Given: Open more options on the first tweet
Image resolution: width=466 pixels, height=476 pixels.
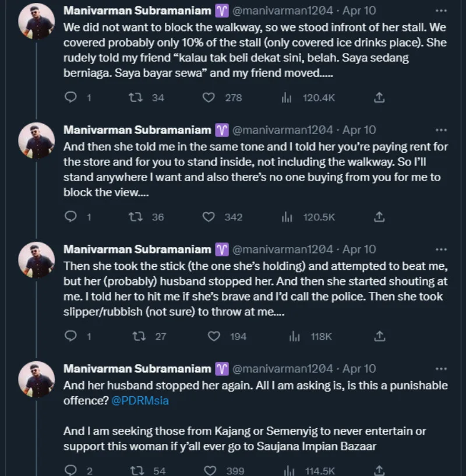Looking at the screenshot, I should 441,10.
